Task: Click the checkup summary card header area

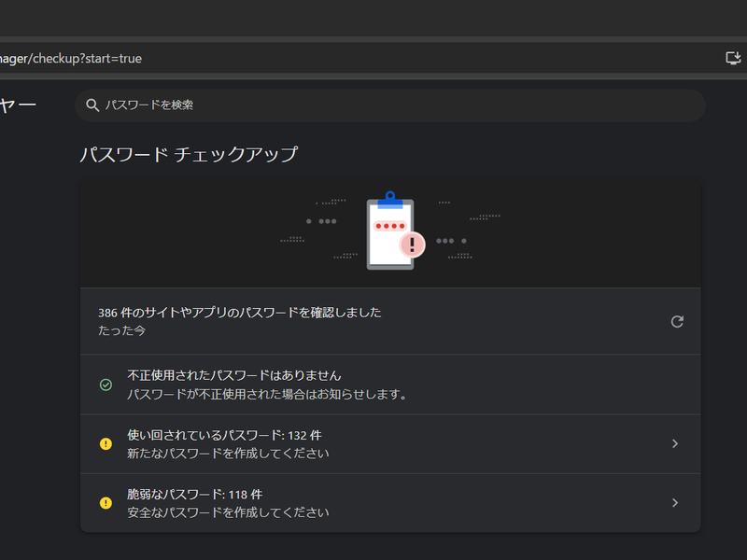Action: 373,322
